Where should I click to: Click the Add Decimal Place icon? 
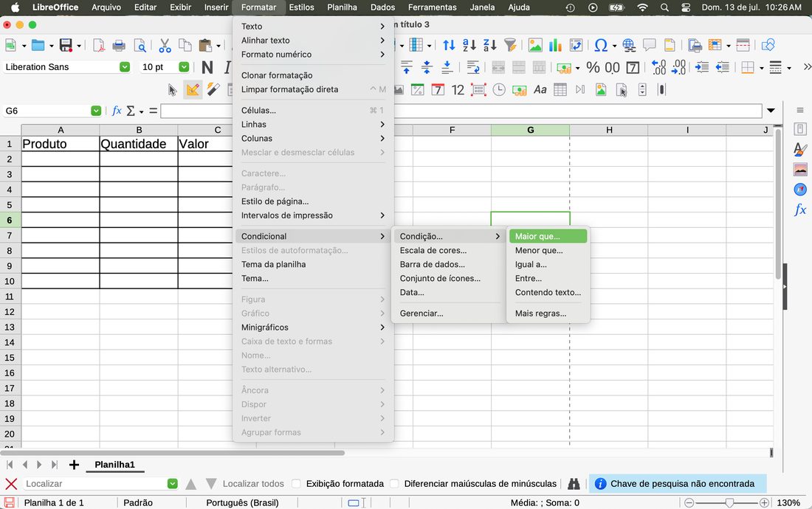(x=658, y=67)
